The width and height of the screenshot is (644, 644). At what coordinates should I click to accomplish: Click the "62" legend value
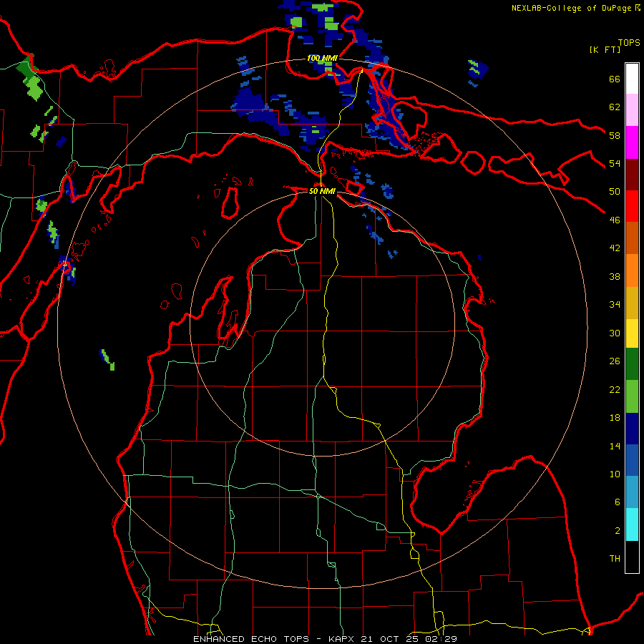615,107
